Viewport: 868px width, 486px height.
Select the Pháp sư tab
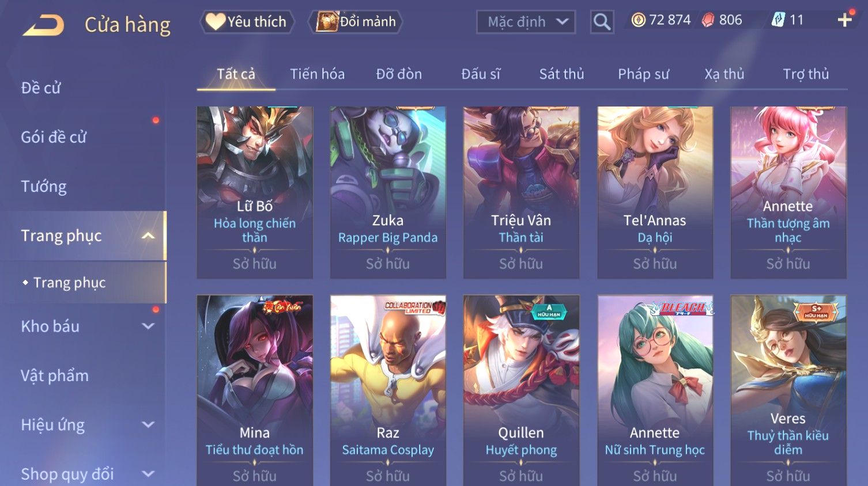tap(643, 74)
